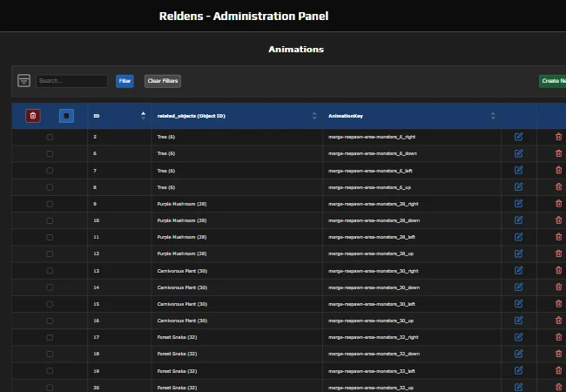Image resolution: width=566 pixels, height=392 pixels.
Task: Edit the animation row with ID 9
Action: click(518, 204)
